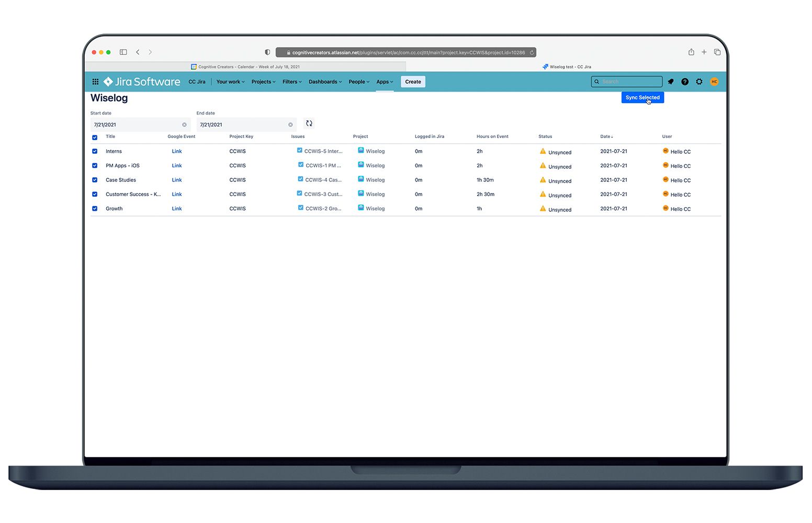Uncheck the Interns row checkbox

[95, 151]
